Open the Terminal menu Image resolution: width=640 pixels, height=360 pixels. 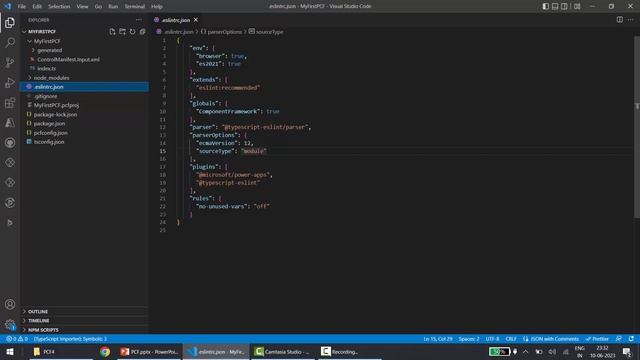click(135, 6)
